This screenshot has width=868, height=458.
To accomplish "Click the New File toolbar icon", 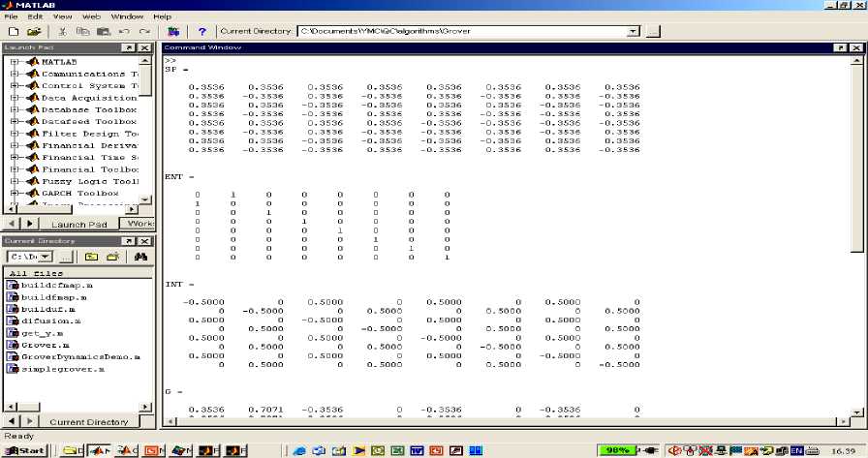I will (x=15, y=32).
